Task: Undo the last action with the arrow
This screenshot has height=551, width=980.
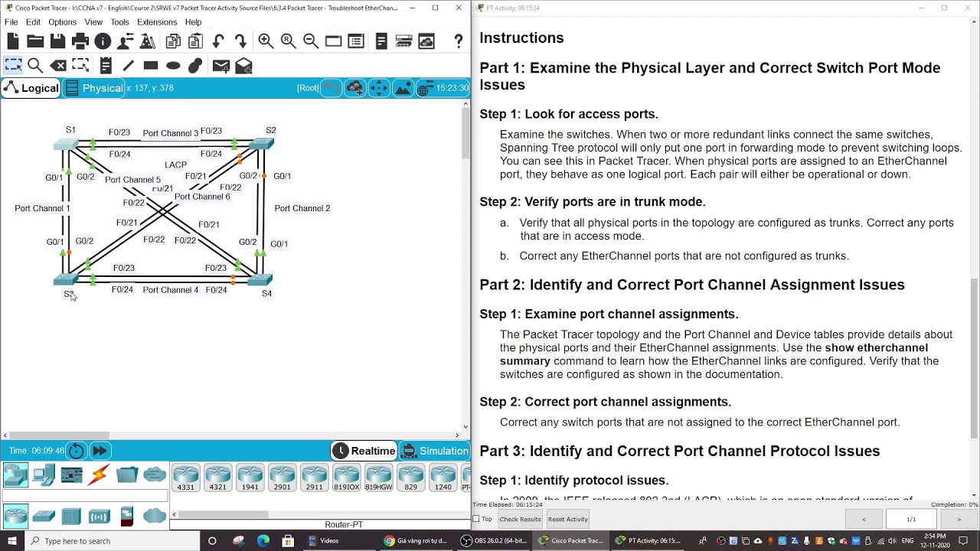Action: point(218,41)
